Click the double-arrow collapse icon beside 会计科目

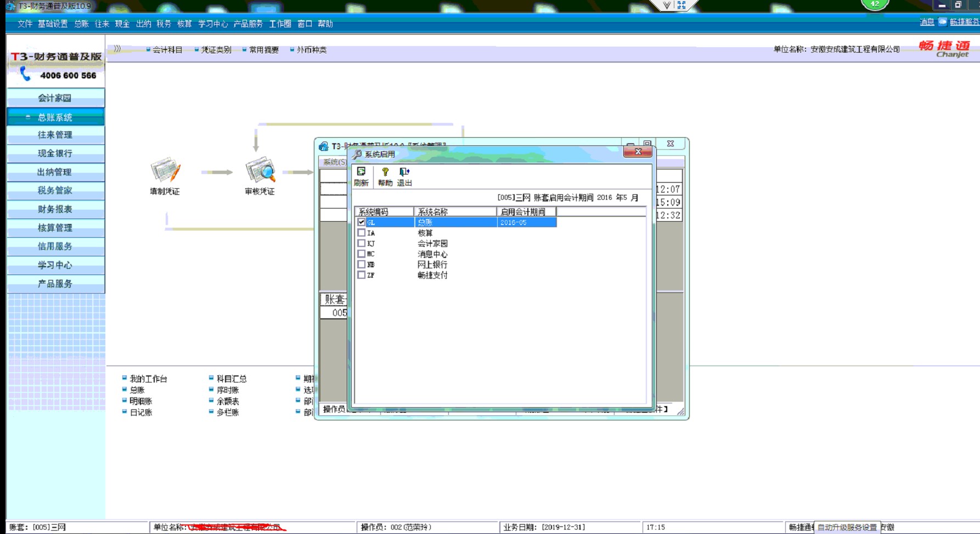[117, 49]
